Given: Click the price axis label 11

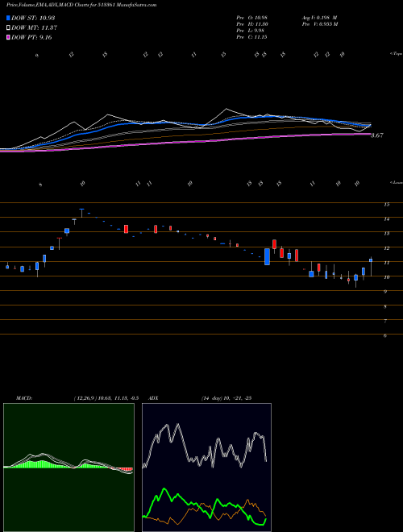Looking at the screenshot, I should tap(386, 263).
